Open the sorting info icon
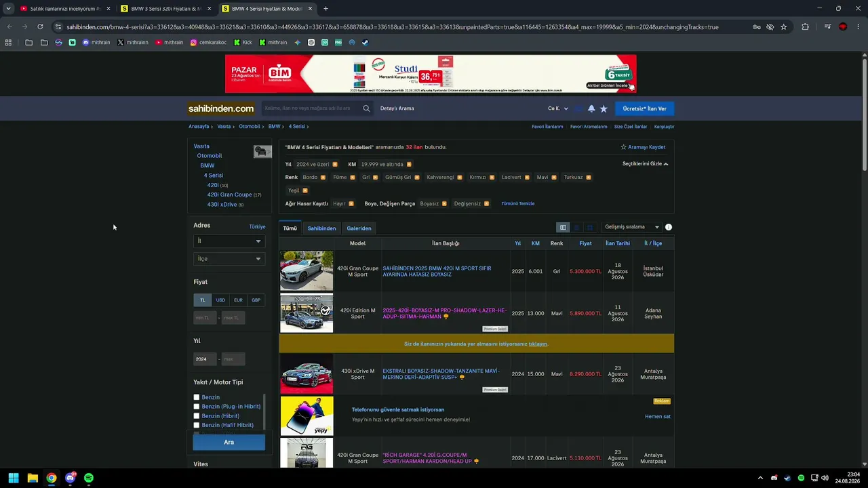This screenshot has width=868, height=488. coord(669,227)
